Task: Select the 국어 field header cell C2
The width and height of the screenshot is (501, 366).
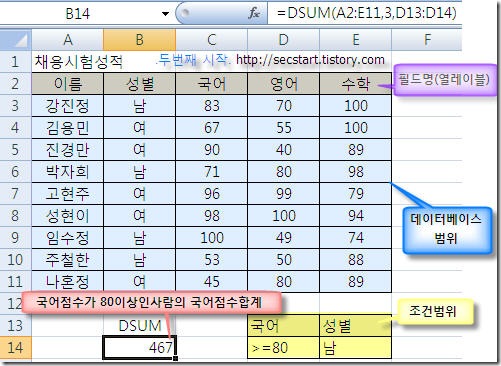Action: coord(212,83)
